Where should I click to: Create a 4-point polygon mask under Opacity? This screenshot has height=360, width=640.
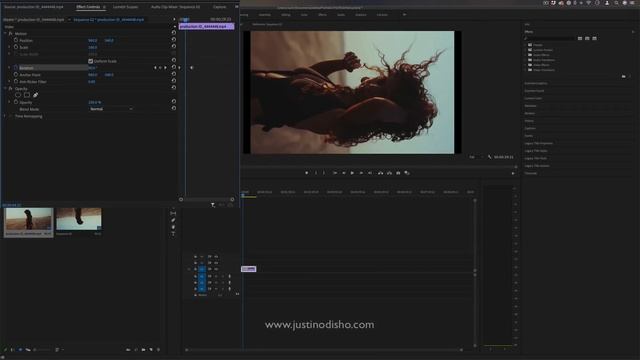(27, 95)
